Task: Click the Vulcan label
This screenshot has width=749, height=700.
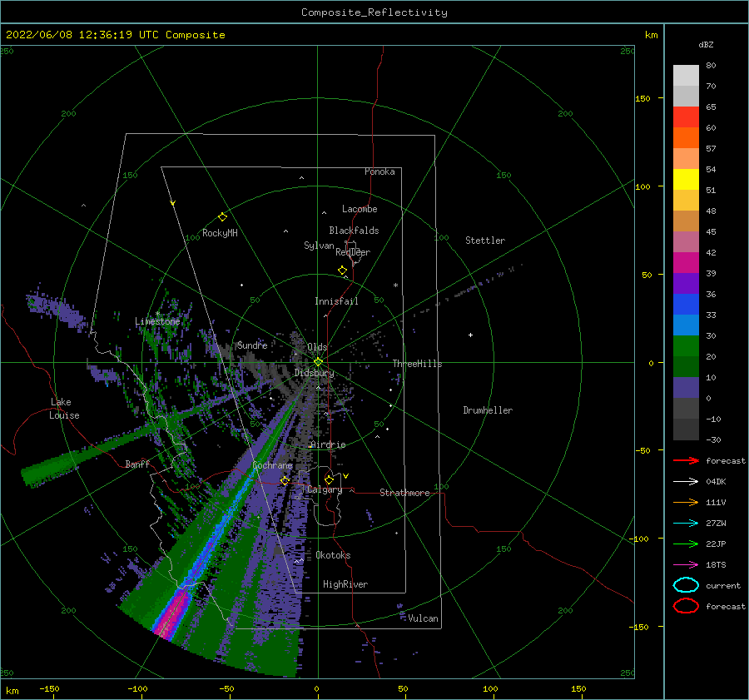Action: [x=424, y=618]
